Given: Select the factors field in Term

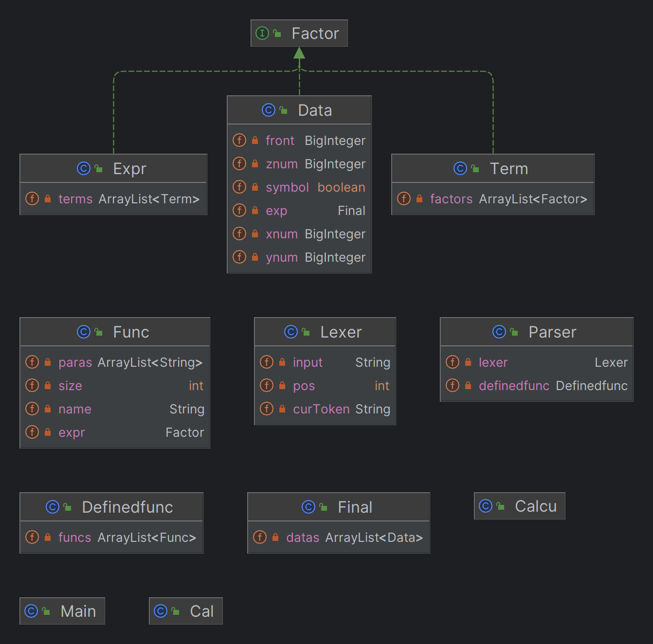Looking at the screenshot, I should coord(493,198).
